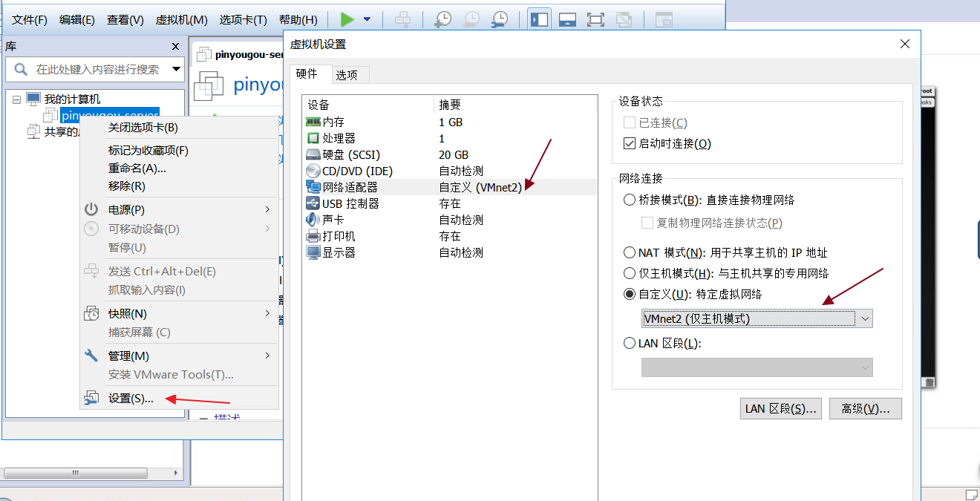Image resolution: width=980 pixels, height=501 pixels.
Task: Click the settings icon beside 设置(S)...
Action: (x=91, y=399)
